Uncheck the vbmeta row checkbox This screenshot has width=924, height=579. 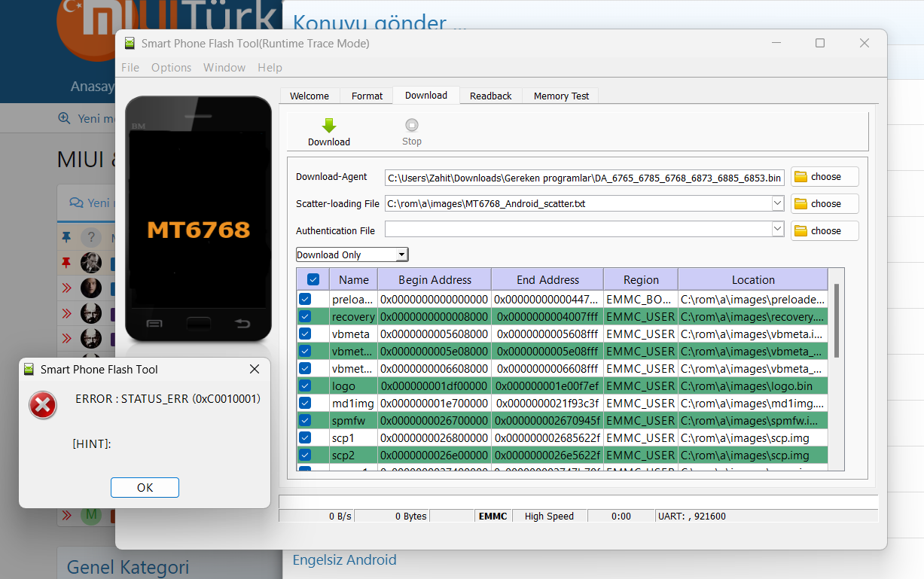point(305,334)
